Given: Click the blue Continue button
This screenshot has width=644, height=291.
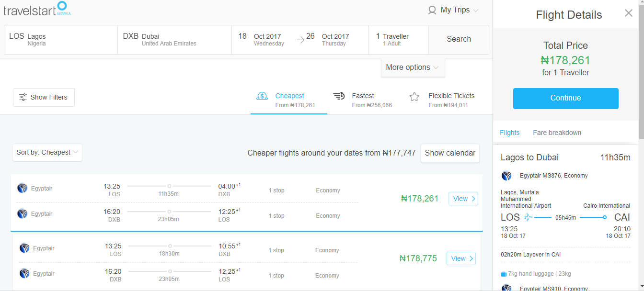Looking at the screenshot, I should pos(565,98).
